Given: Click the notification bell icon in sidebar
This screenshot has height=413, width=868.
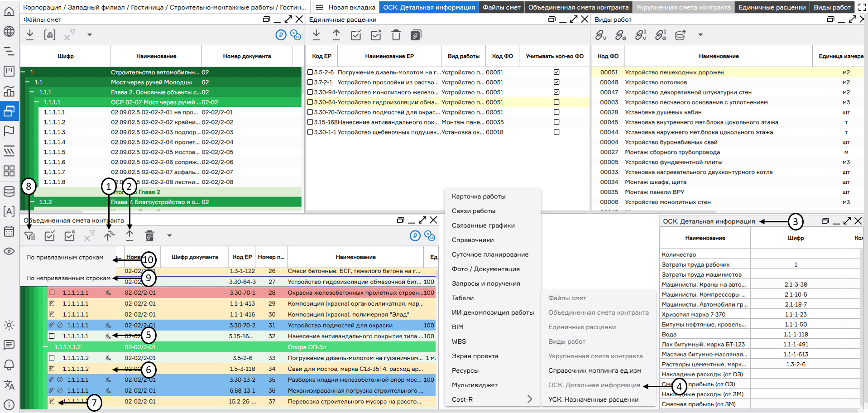Looking at the screenshot, I should point(9,365).
